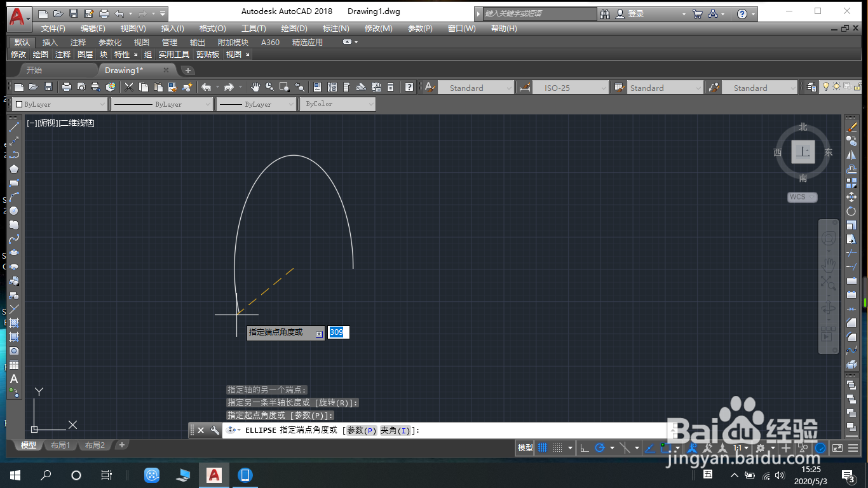Click the Move tool in right toolbar
868x488 pixels.
(851, 197)
